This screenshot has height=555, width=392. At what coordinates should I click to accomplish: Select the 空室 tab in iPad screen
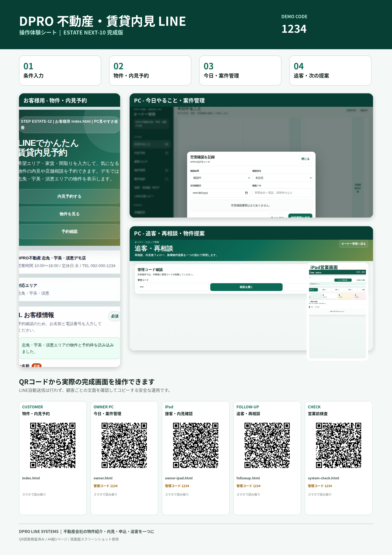tap(350, 290)
